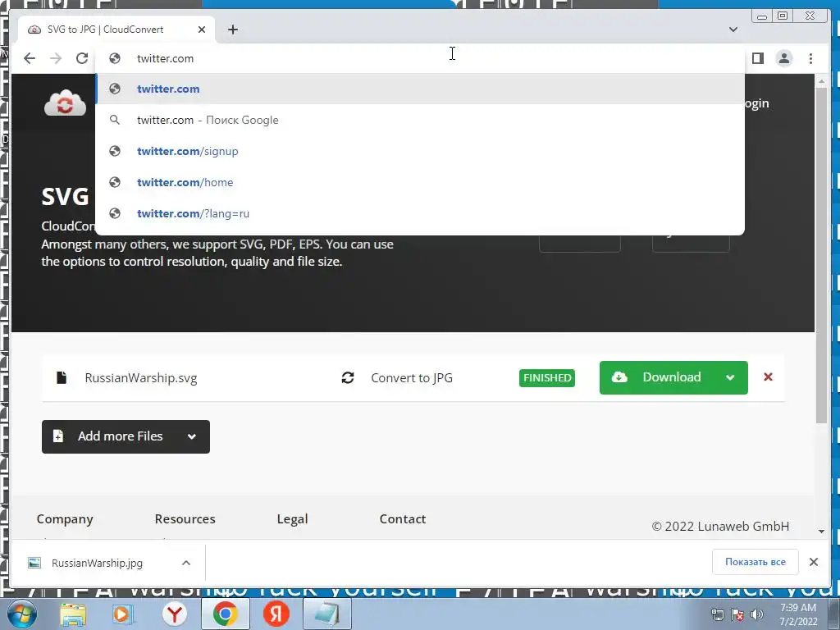Open the Chrome three-dot menu
This screenshot has width=840, height=630.
point(810,58)
